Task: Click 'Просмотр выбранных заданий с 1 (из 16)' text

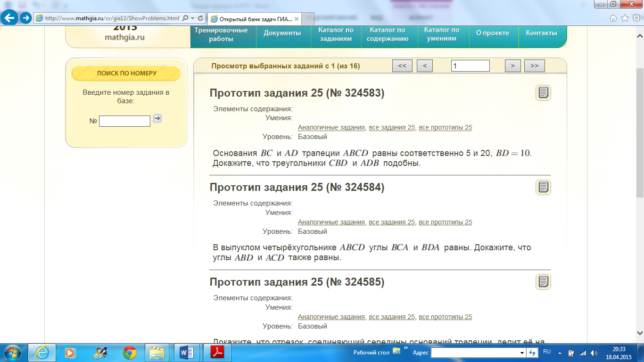Action: (285, 66)
